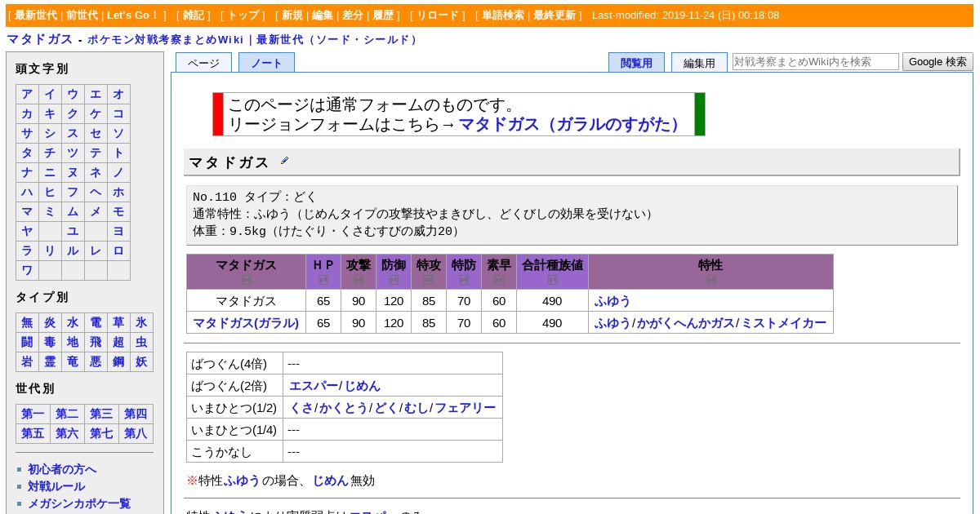Sort table by 特性 column icon
The height and width of the screenshot is (514, 980).
711,280
